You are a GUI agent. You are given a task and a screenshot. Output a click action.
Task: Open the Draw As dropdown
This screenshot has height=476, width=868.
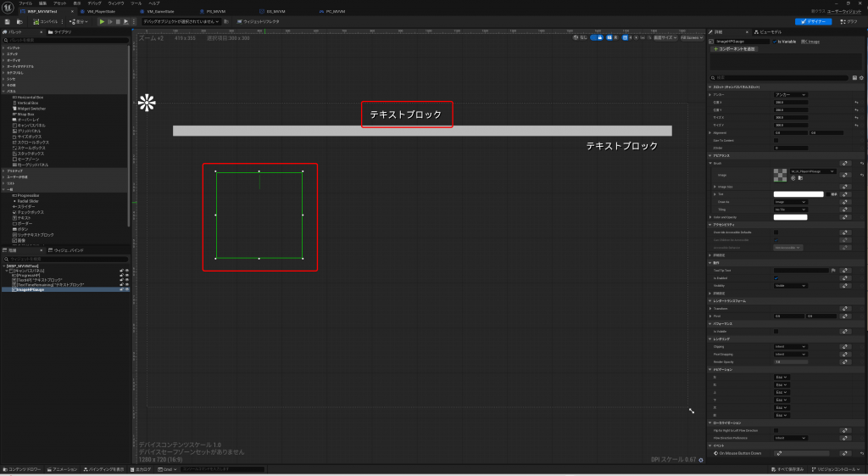[x=790, y=202]
